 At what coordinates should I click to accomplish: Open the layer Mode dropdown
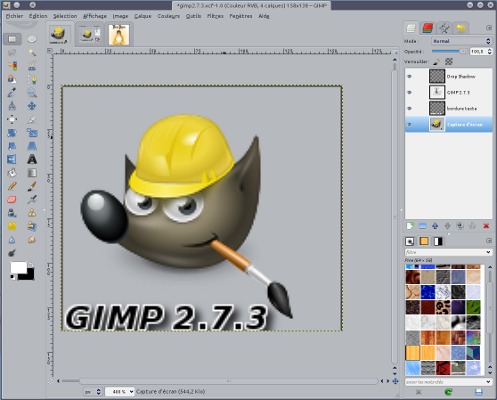pos(461,41)
